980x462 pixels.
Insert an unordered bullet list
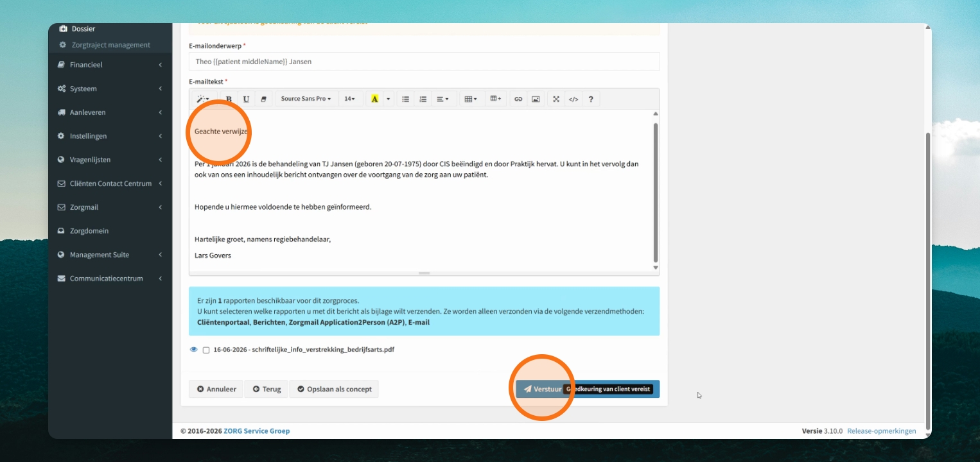[405, 99]
